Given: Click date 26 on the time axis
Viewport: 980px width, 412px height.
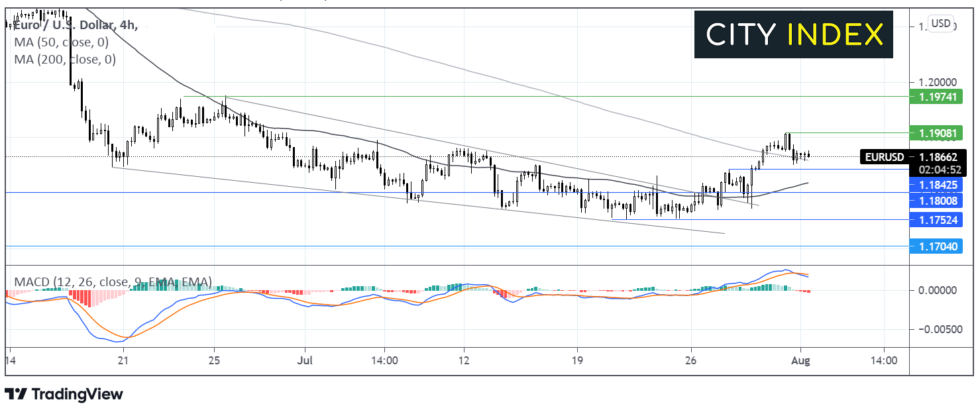Looking at the screenshot, I should [691, 361].
